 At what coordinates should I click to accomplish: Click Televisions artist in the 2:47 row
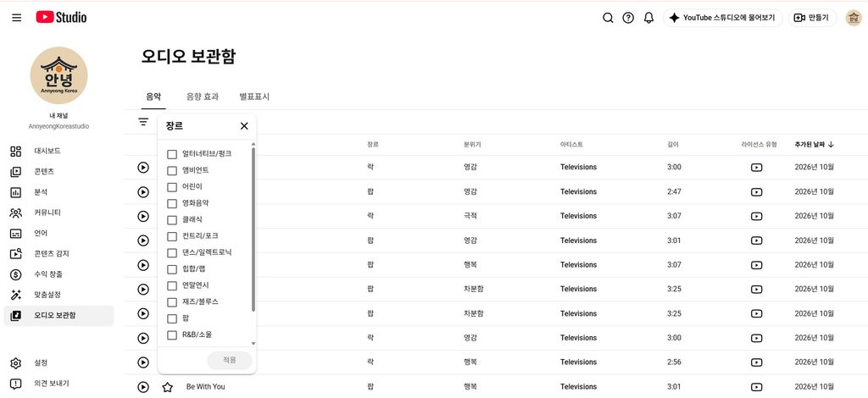(578, 192)
